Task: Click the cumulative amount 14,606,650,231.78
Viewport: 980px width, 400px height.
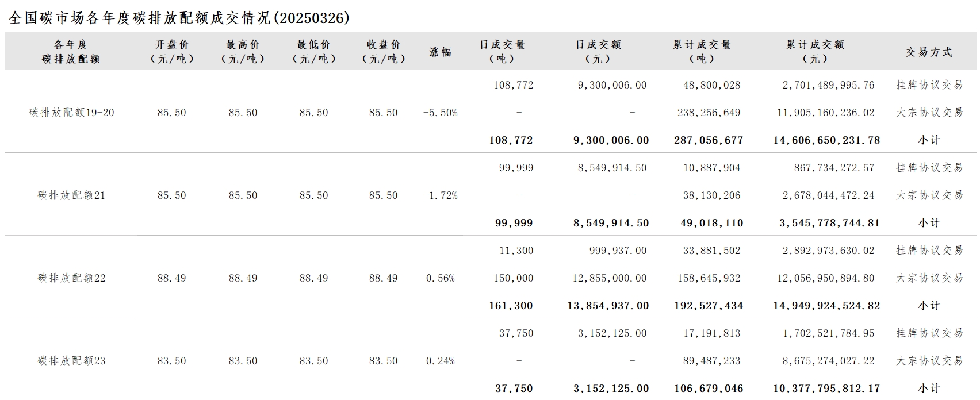Action: (x=826, y=140)
